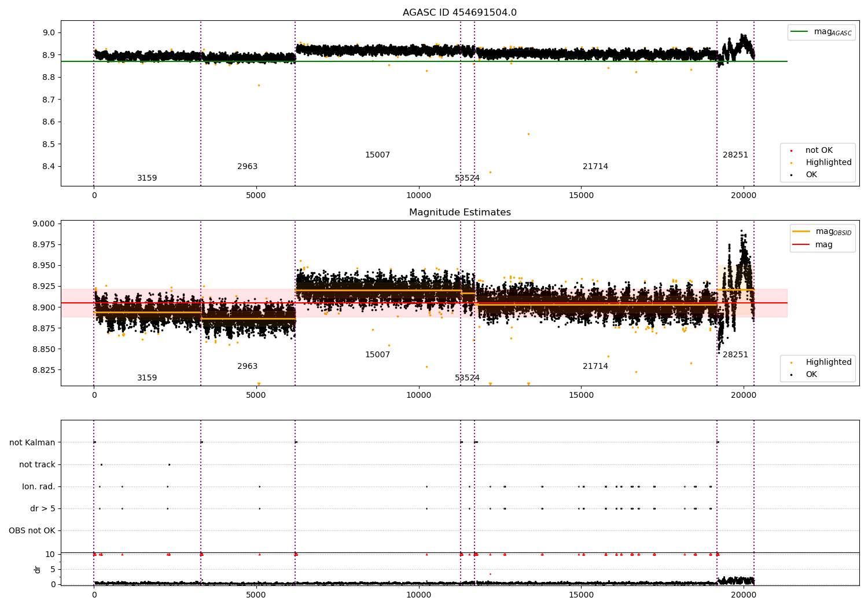Click 'Highlighted' in the top panel legend
Image resolution: width=868 pixels, height=608 pixels.
coord(828,163)
